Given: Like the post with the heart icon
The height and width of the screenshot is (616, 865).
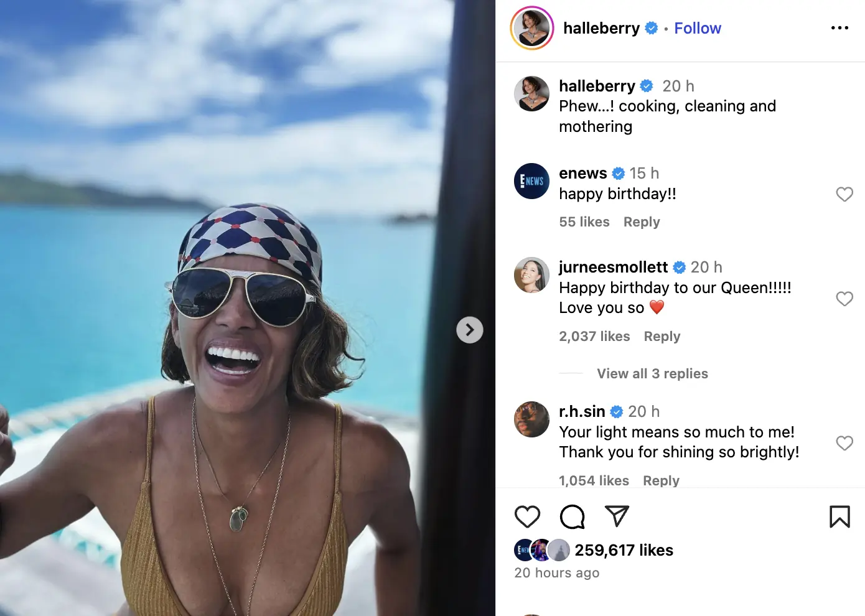Looking at the screenshot, I should tap(527, 517).
